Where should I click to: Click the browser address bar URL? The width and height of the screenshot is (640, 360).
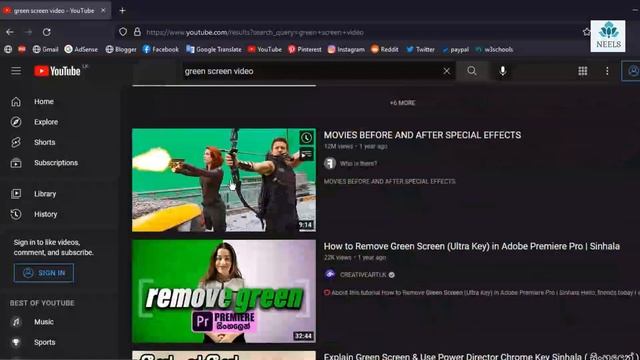point(255,32)
